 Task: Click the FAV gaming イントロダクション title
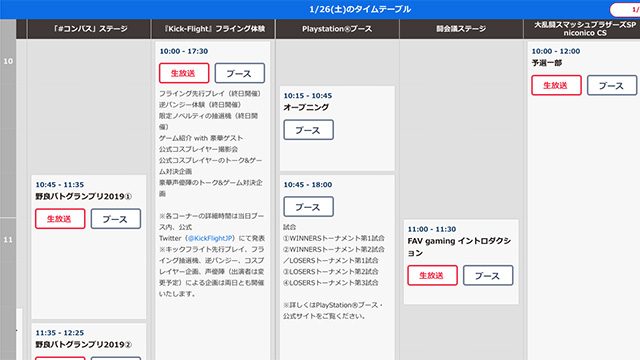point(459,247)
